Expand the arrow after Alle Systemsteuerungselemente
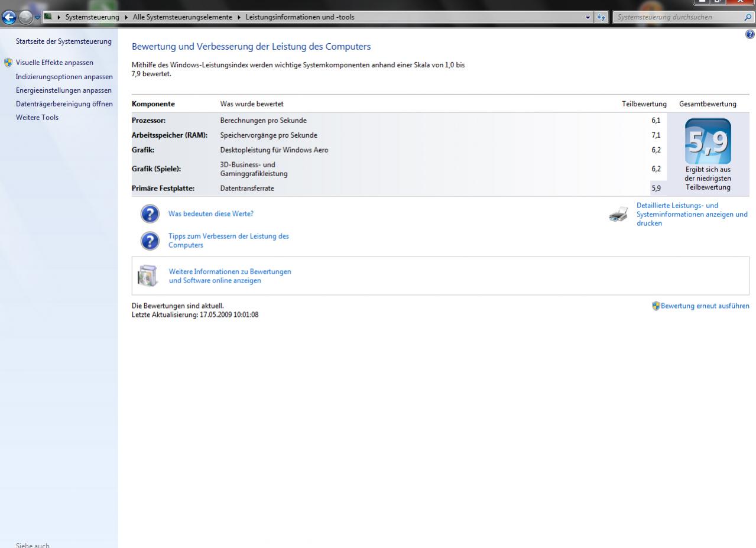 tap(238, 17)
